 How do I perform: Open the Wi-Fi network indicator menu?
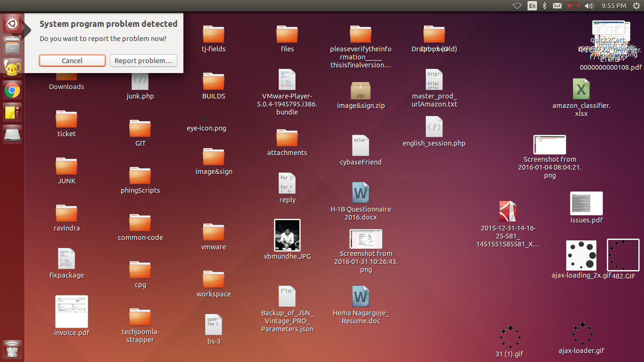(517, 6)
